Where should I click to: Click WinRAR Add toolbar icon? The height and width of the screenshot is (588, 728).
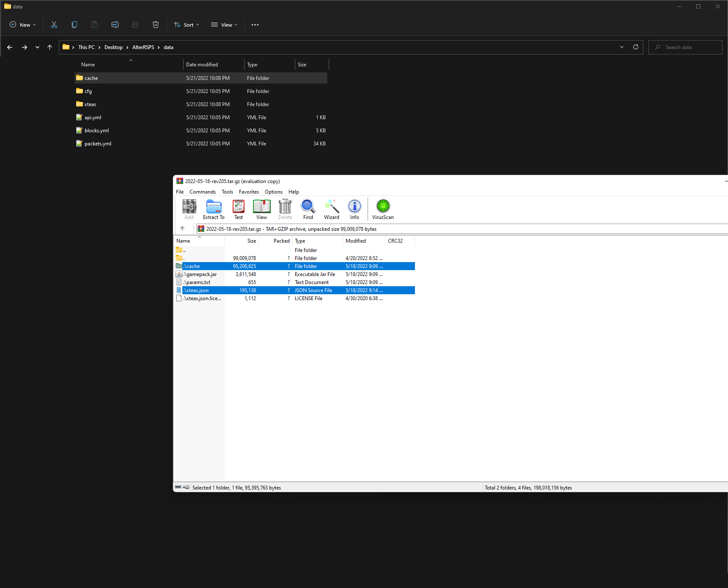[x=189, y=209]
